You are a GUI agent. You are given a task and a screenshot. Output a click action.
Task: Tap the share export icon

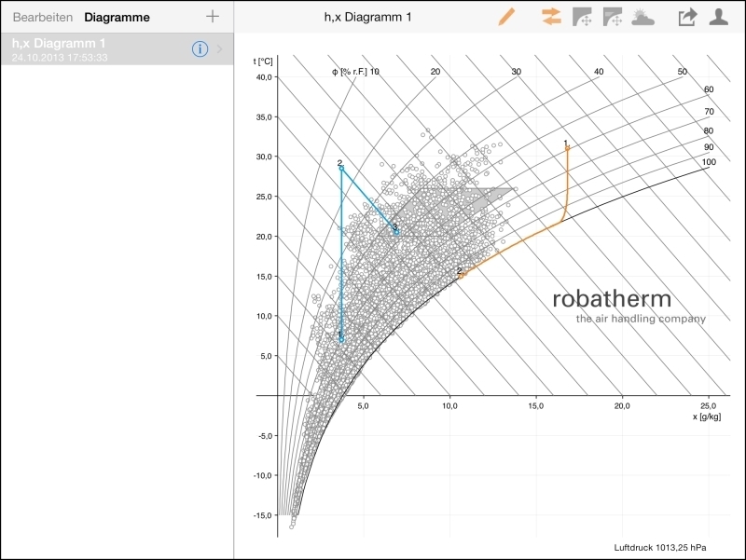(x=687, y=17)
